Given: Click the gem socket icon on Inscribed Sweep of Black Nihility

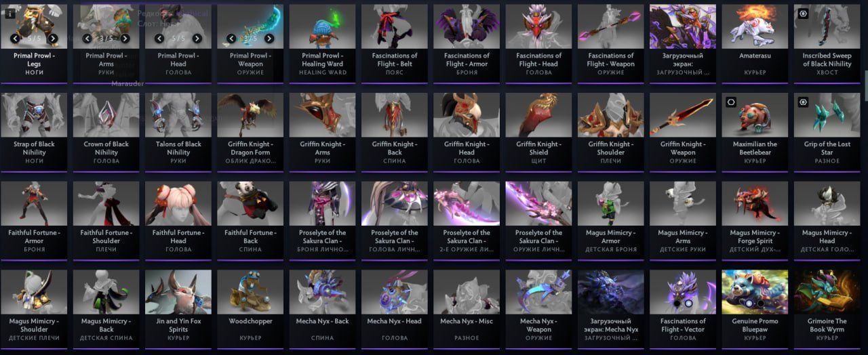Looking at the screenshot, I should [803, 13].
